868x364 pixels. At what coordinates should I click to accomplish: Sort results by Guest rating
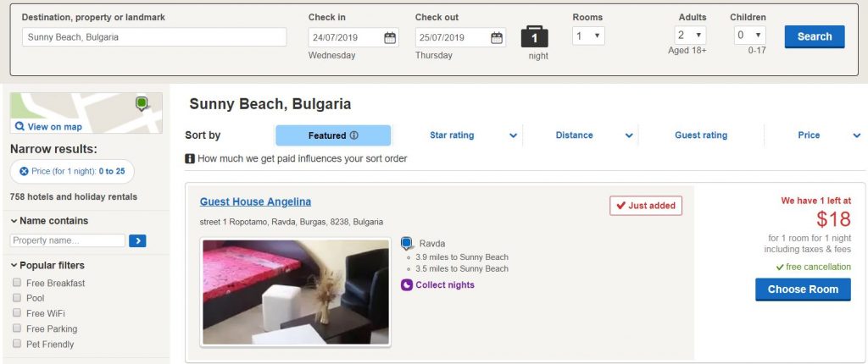click(x=700, y=135)
